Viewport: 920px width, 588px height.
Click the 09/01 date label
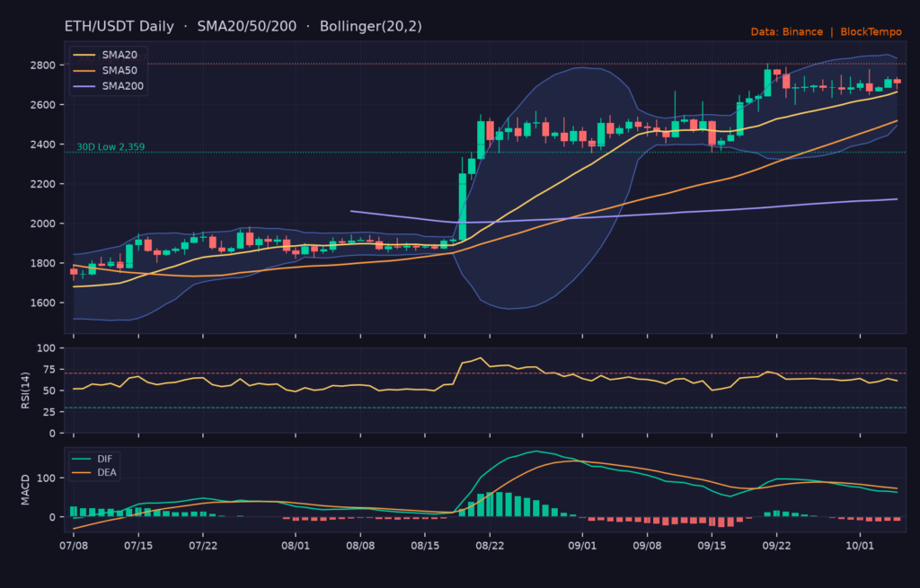pos(582,546)
